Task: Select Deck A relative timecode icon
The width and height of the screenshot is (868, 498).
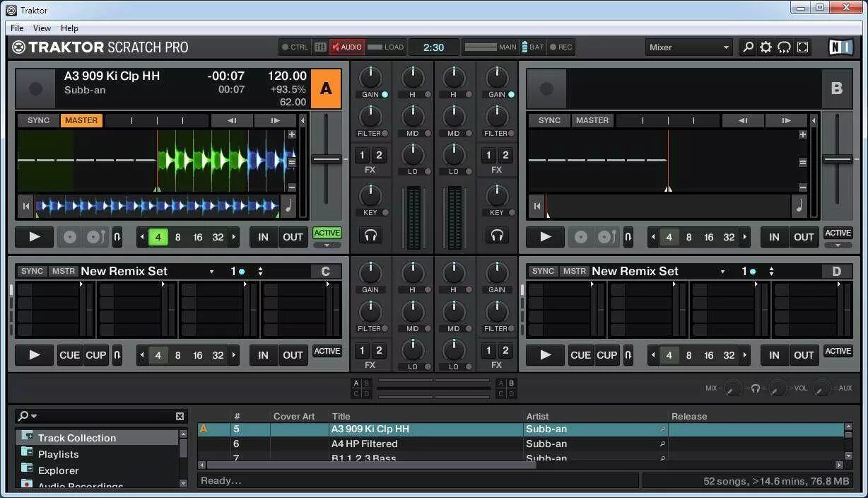Action: coord(95,237)
